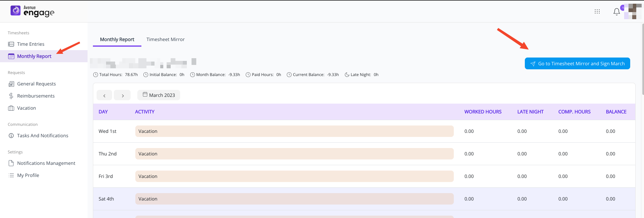Click Total Hours value 78.67h
This screenshot has width=644, height=218.
pyautogui.click(x=131, y=75)
